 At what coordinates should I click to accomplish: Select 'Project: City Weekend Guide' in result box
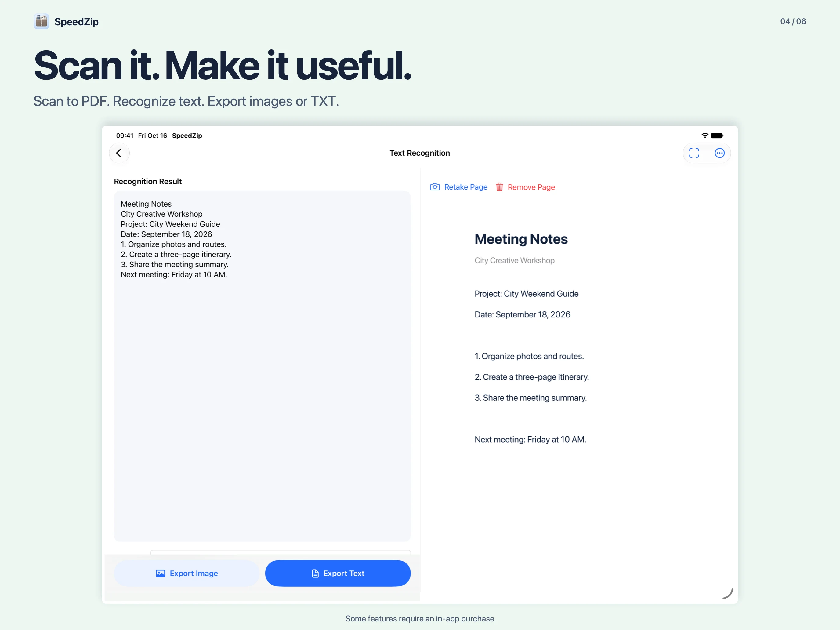click(170, 224)
